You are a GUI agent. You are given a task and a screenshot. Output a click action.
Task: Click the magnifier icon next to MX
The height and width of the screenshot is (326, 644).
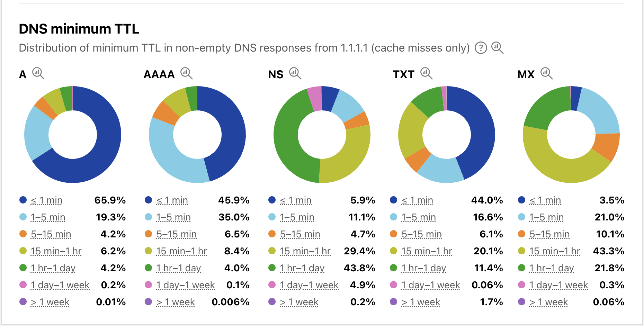pos(546,73)
